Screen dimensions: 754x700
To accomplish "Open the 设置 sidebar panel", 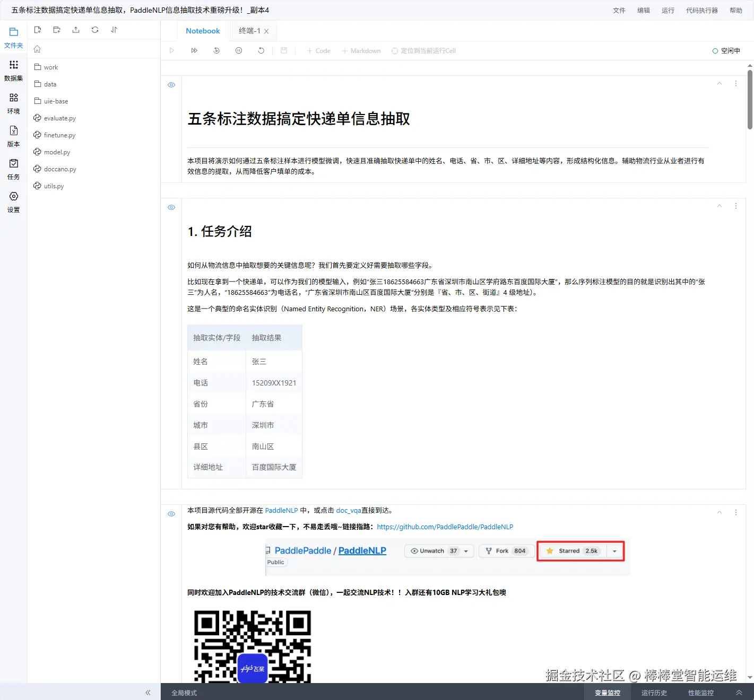I will click(14, 202).
